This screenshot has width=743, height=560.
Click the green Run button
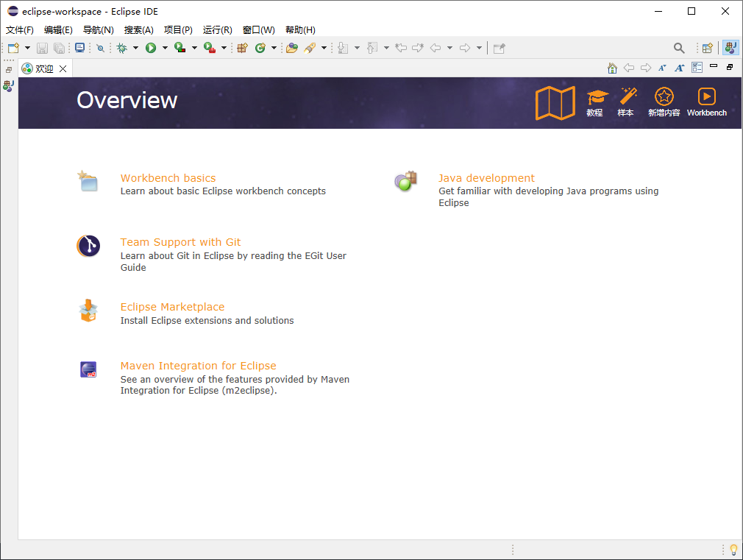coord(151,48)
